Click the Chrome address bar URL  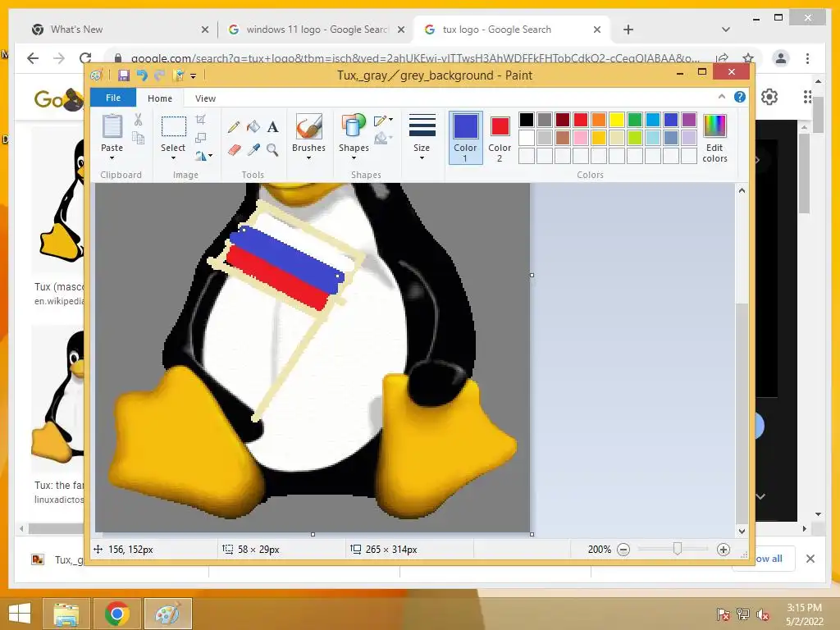415,58
